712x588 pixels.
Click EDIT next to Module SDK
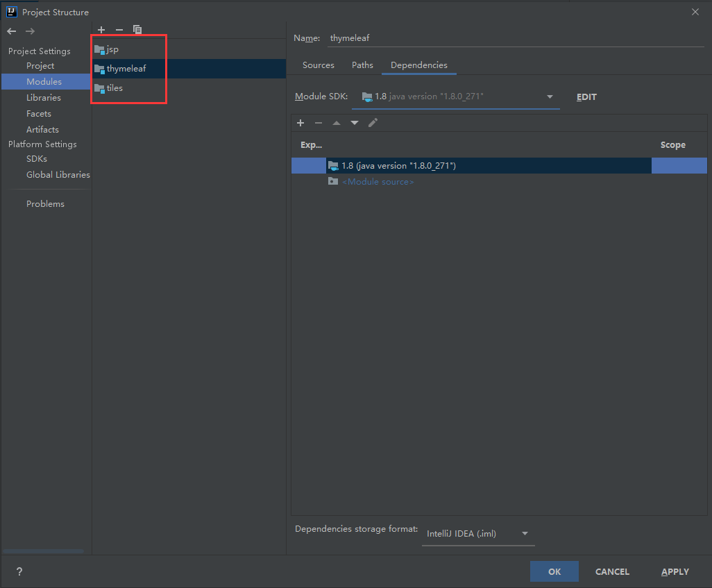(x=586, y=96)
